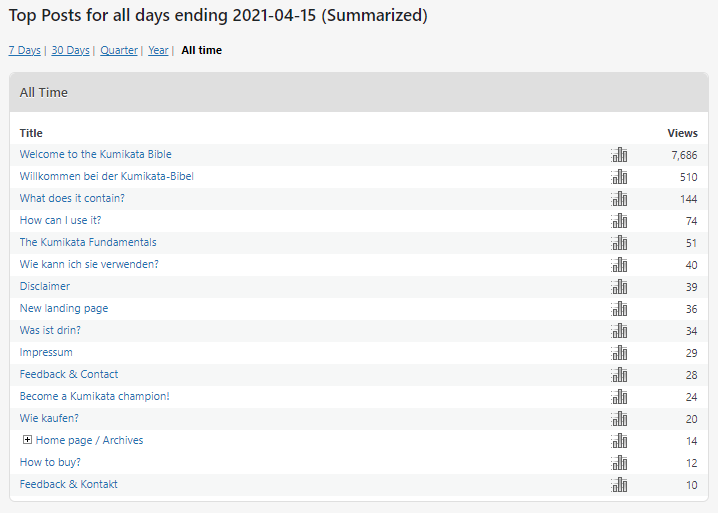Open the Feedback & Contact post link
The height and width of the screenshot is (513, 718).
[x=69, y=375]
